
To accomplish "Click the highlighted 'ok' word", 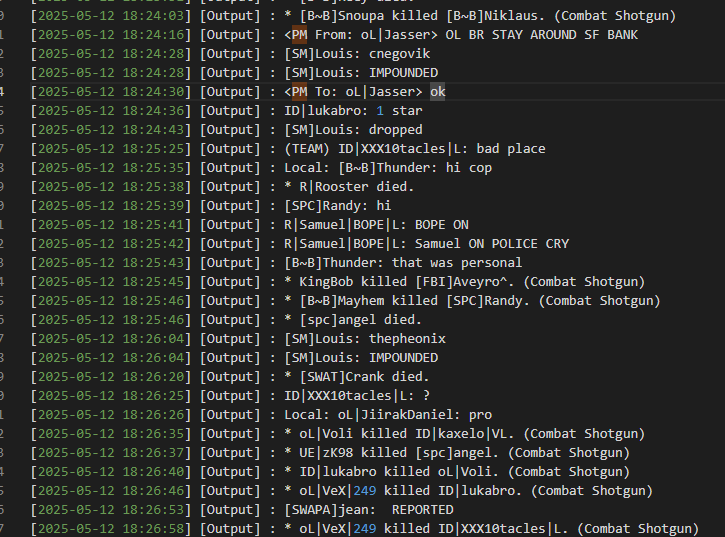I will tap(437, 92).
